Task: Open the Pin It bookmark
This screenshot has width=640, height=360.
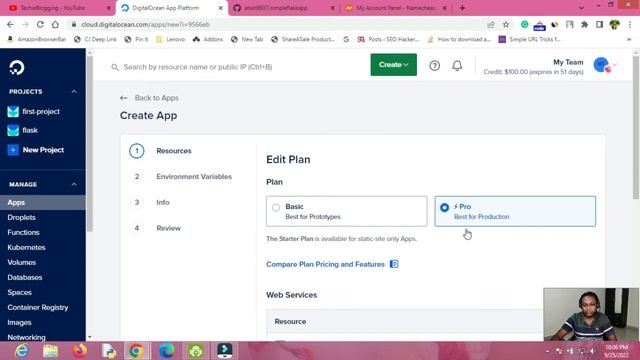Action: pyautogui.click(x=136, y=39)
